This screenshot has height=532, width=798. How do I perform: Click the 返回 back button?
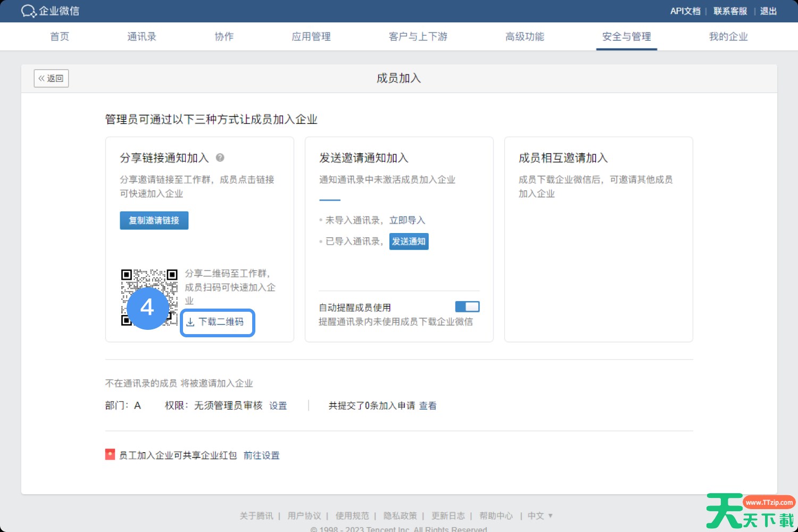[51, 78]
